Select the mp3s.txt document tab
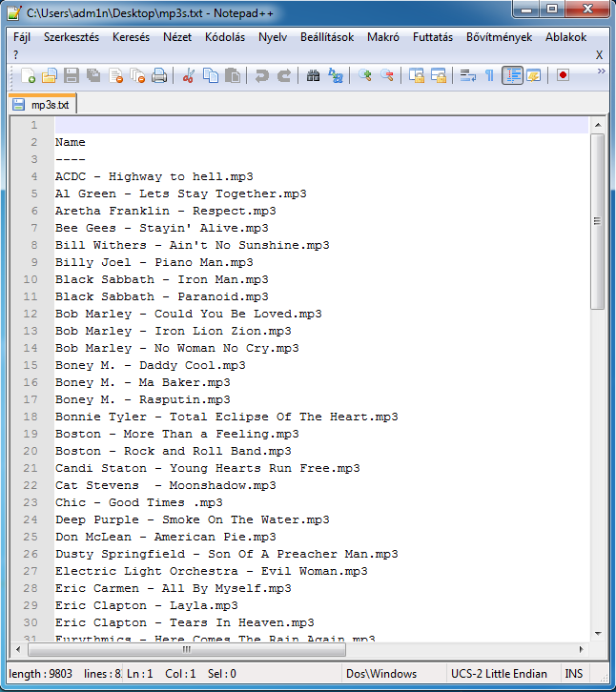 coord(43,105)
